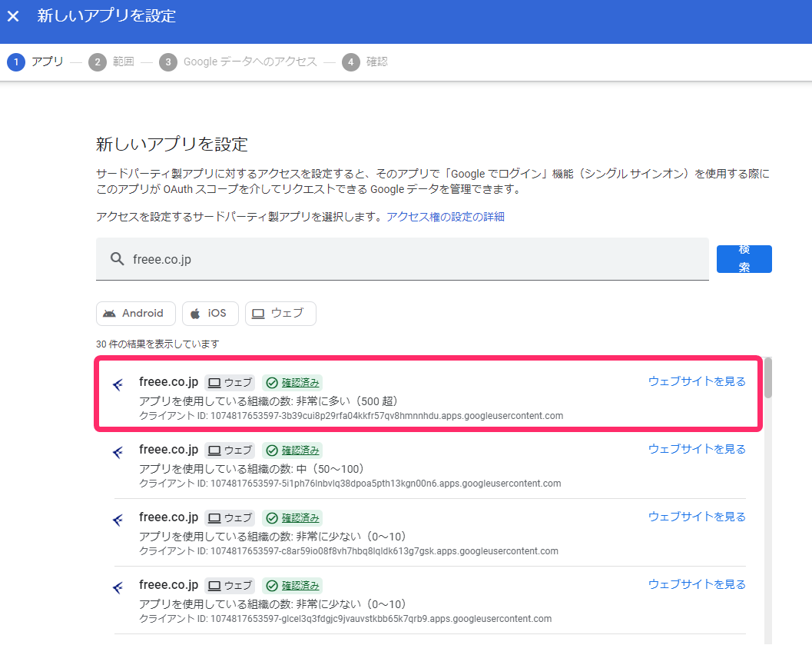The height and width of the screenshot is (665, 812).
Task: Open ウェブサイトを見る for the glcel3q3 client app
Action: [x=697, y=584]
